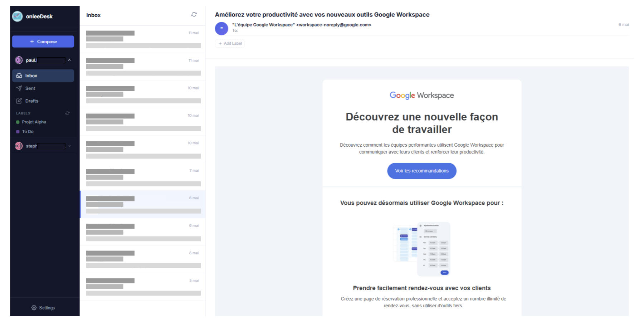This screenshot has height=322, width=644.
Task: Click Voir les recommandations button
Action: (422, 171)
